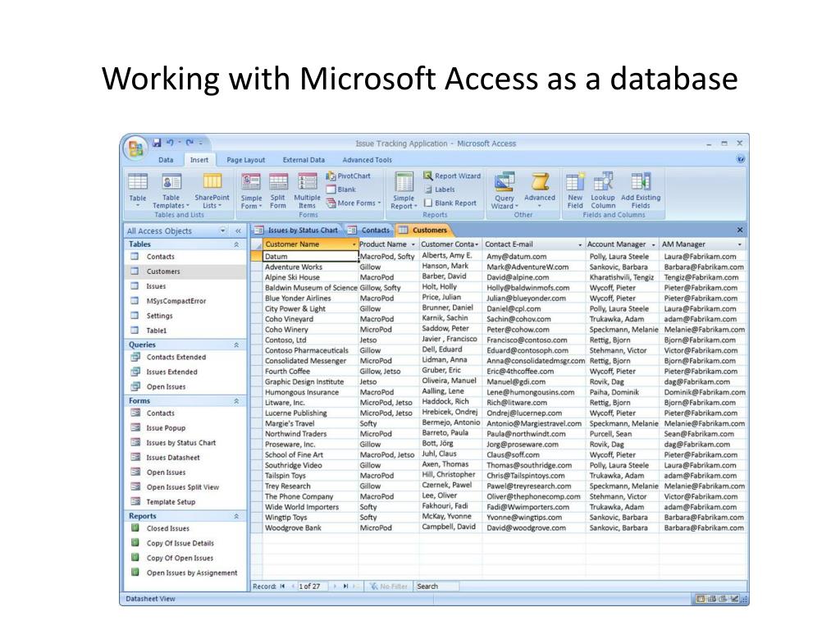Viewport: 840px width, 630px height.
Task: Go to first record navigation arrow
Action: [x=283, y=586]
